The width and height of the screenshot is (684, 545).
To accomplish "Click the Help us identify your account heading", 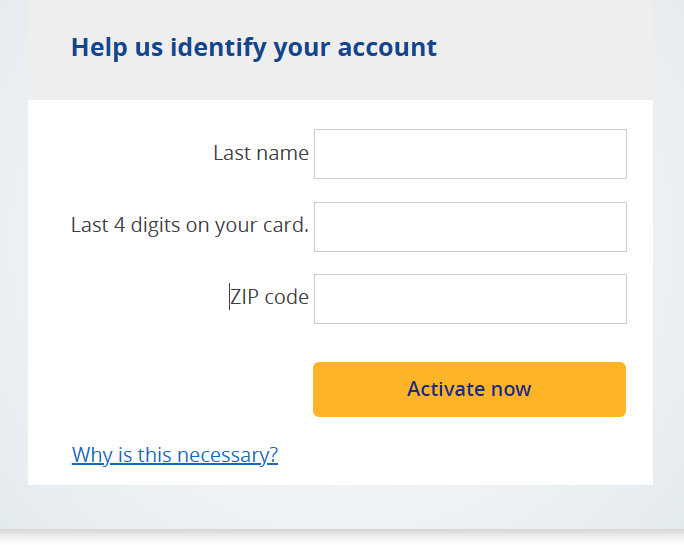I will click(x=254, y=47).
